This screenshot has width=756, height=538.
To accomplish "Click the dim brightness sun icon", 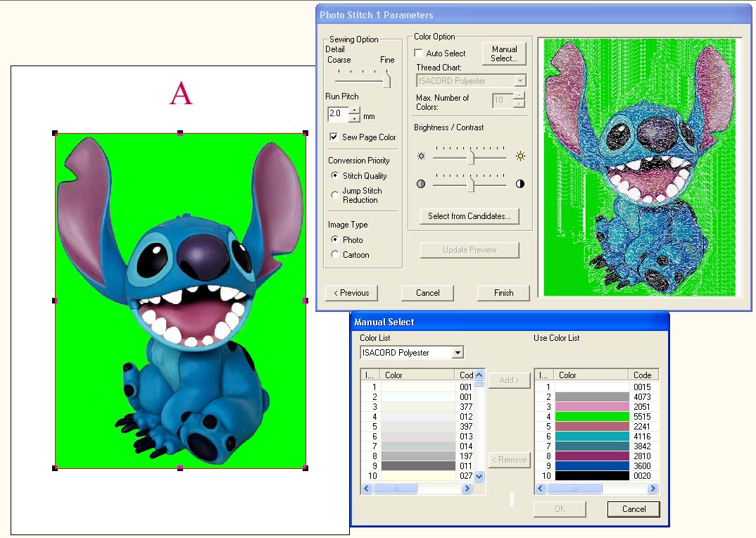I will [421, 156].
